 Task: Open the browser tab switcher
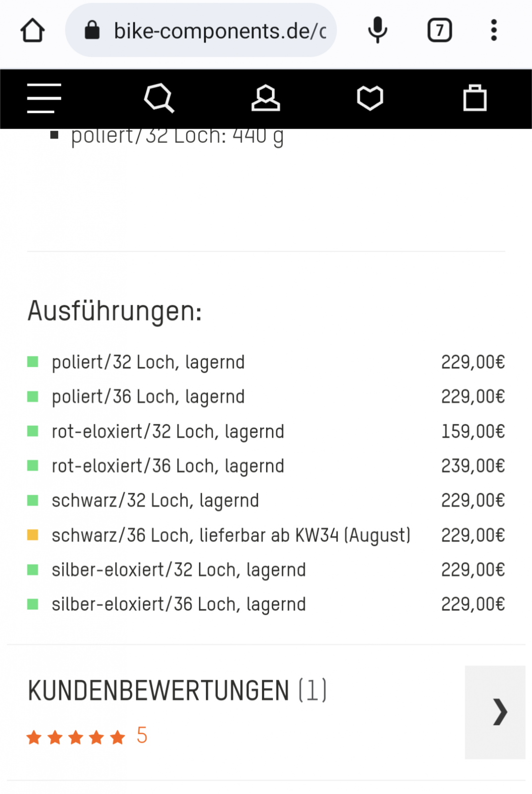tap(439, 30)
